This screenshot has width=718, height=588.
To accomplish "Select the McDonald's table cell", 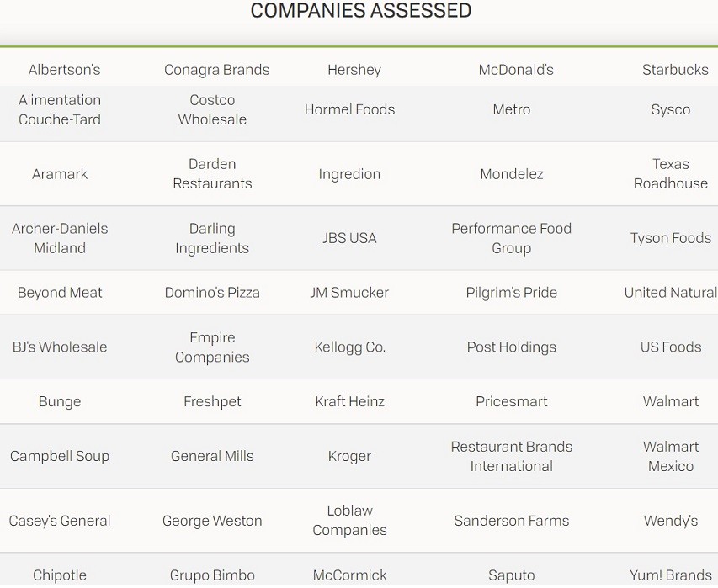I will coord(516,70).
